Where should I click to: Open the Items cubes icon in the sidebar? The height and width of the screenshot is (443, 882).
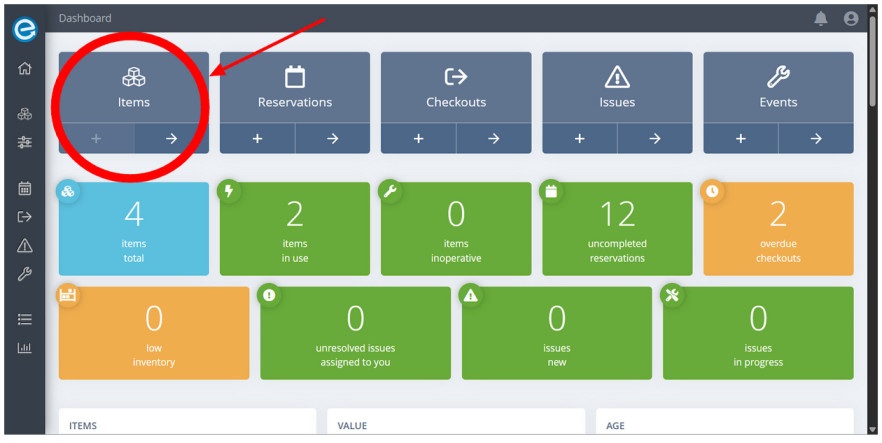pyautogui.click(x=24, y=114)
